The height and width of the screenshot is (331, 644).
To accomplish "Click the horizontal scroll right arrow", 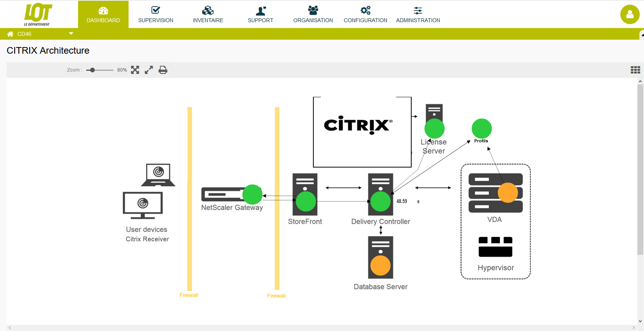I will coord(634,328).
